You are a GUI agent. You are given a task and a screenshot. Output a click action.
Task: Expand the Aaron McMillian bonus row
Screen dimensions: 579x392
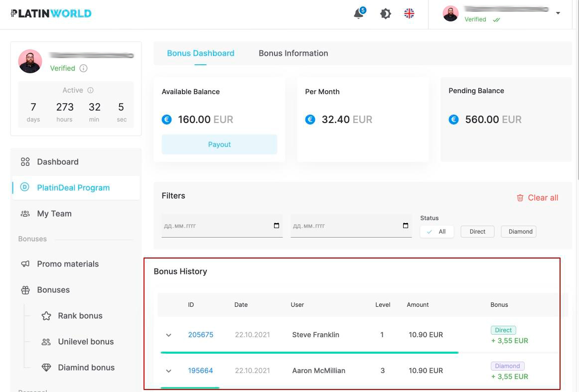(x=168, y=371)
